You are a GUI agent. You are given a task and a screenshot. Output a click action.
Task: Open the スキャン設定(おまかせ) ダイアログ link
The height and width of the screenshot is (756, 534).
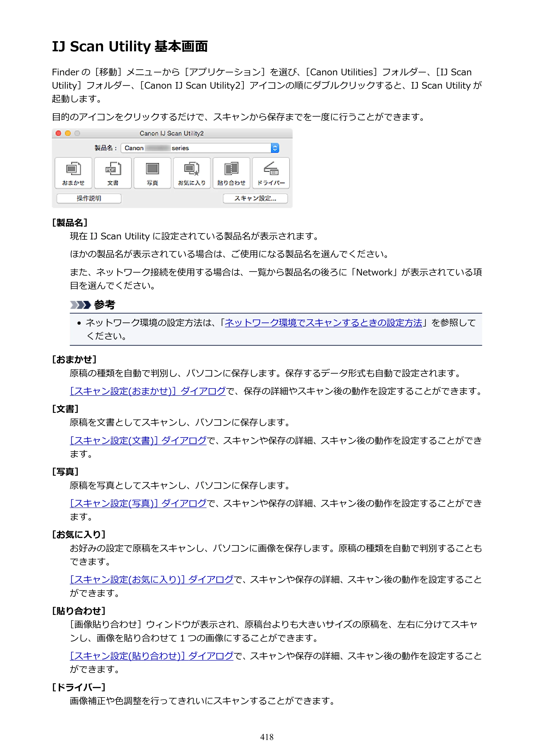click(148, 391)
